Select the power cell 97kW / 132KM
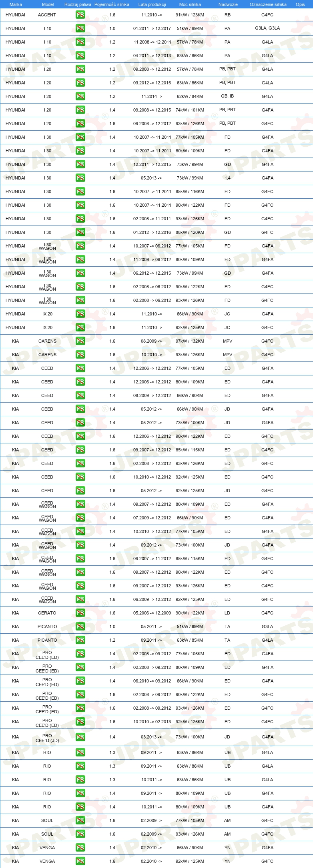Image resolution: width=313 pixels, height=868 pixels. point(190,341)
